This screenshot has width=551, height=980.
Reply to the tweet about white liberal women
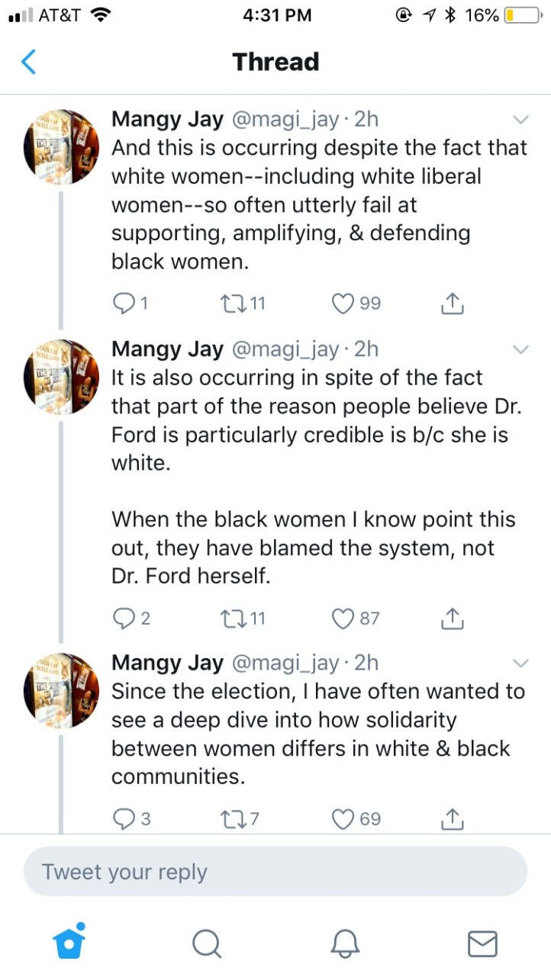(x=123, y=304)
